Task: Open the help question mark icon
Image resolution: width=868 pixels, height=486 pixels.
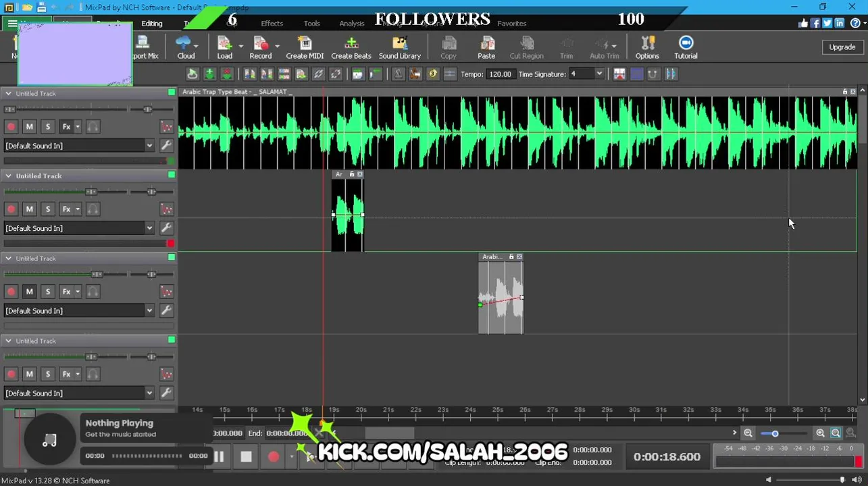Action: 855,23
